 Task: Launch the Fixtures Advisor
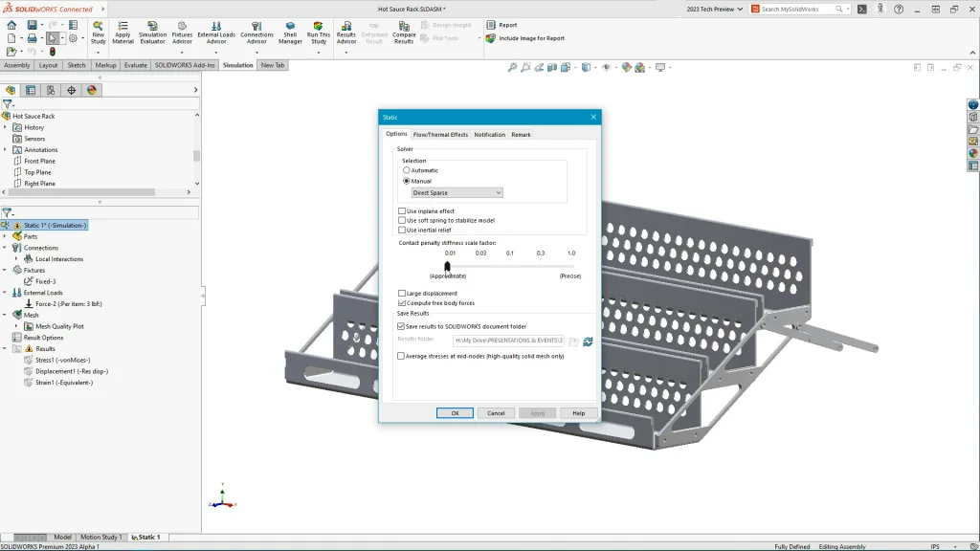(x=182, y=31)
